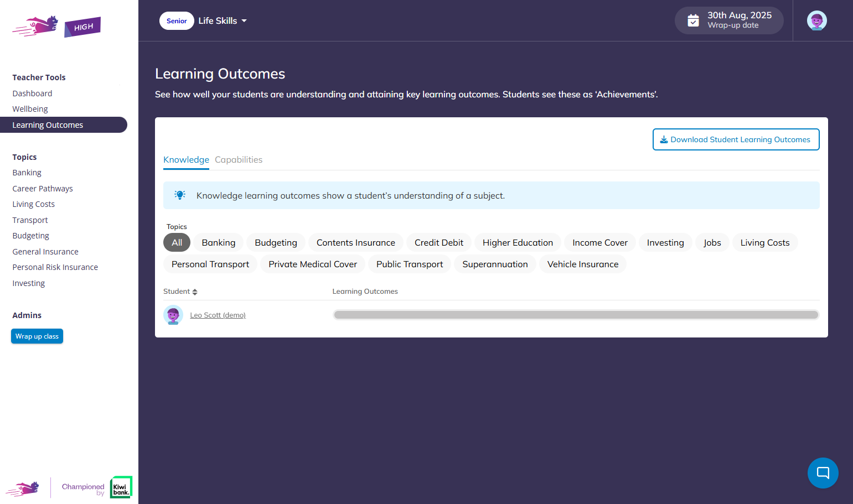Viewport: 853px width, 504px height.
Task: Sort by Student column arrows
Action: pos(195,292)
